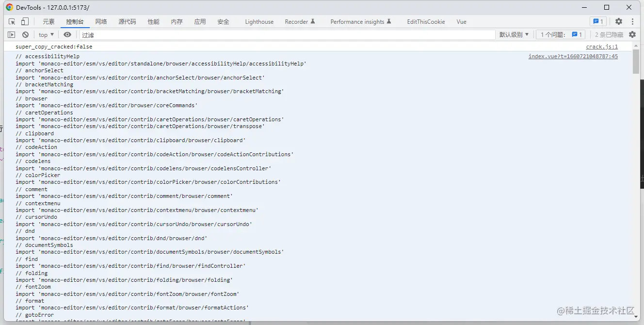Open the 1 个问题 issues counter
This screenshot has width=644, height=325.
pos(561,34)
